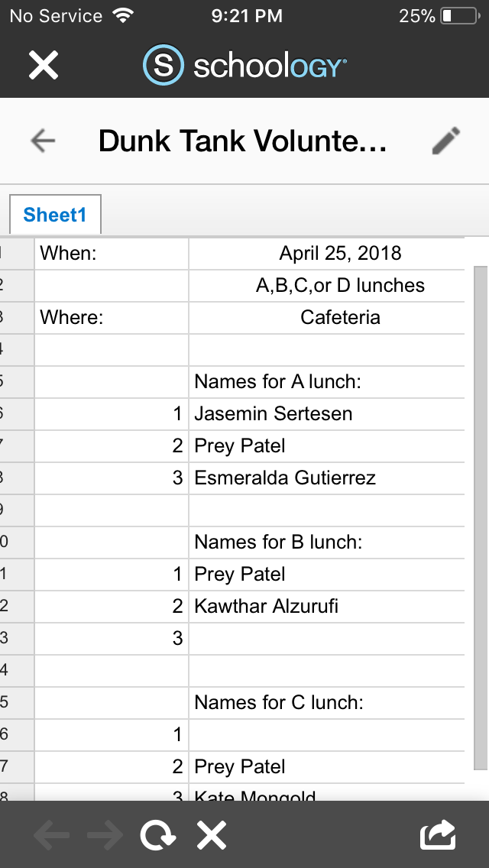Open the share menu icon
The image size is (489, 868).
point(438,835)
